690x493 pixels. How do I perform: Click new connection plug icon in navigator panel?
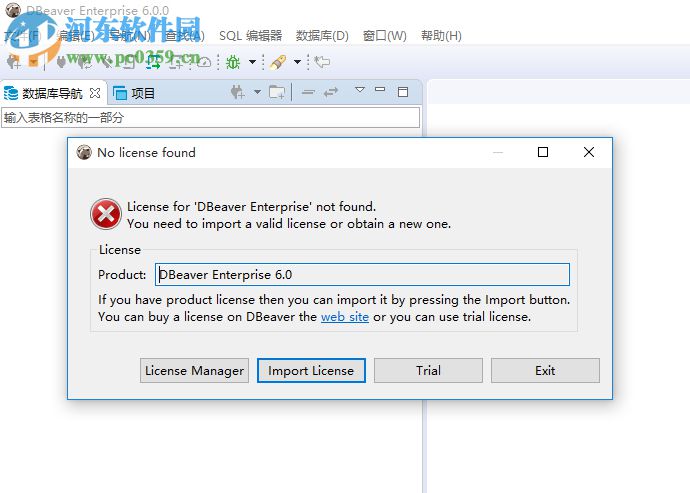click(x=237, y=92)
